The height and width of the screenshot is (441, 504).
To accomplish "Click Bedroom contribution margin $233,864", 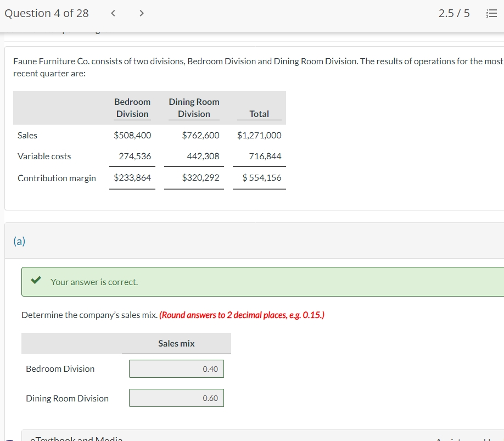I will [x=132, y=177].
